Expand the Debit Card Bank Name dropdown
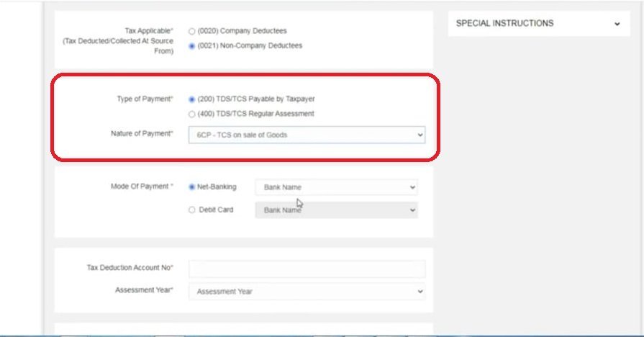This screenshot has height=337, width=644. click(336, 210)
